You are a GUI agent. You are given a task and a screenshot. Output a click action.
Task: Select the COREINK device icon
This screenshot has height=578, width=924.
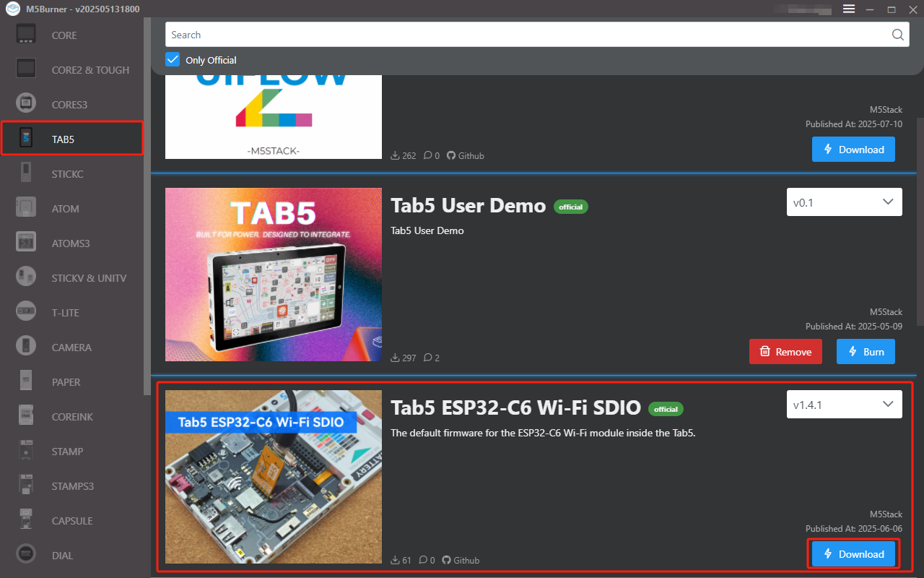[x=26, y=416]
